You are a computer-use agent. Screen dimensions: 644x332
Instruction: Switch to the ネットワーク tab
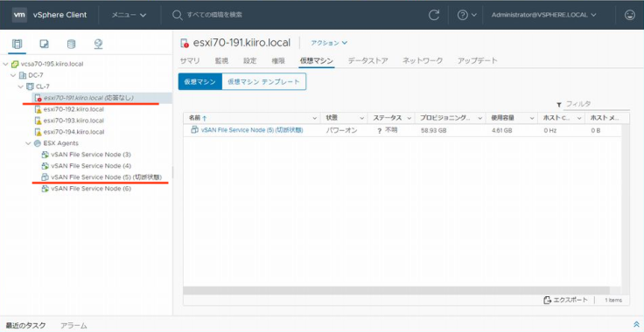423,60
